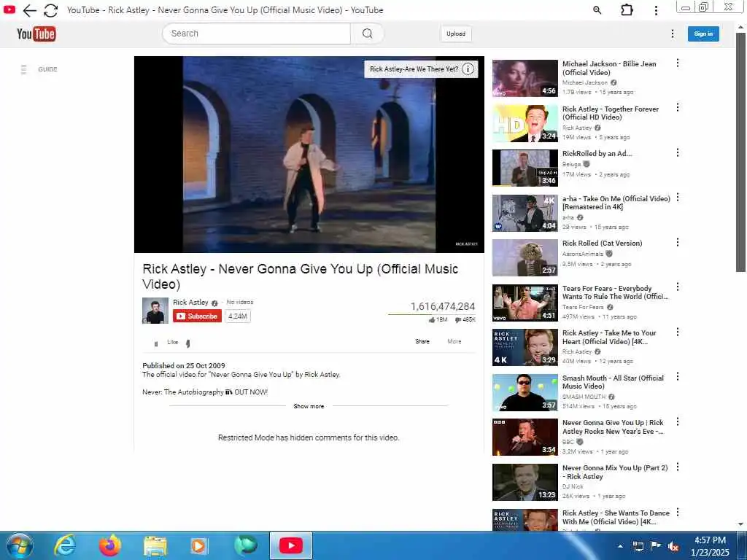Open She Wants To Dance With Me title
Image resolution: width=747 pixels, height=560 pixels.
[x=616, y=517]
